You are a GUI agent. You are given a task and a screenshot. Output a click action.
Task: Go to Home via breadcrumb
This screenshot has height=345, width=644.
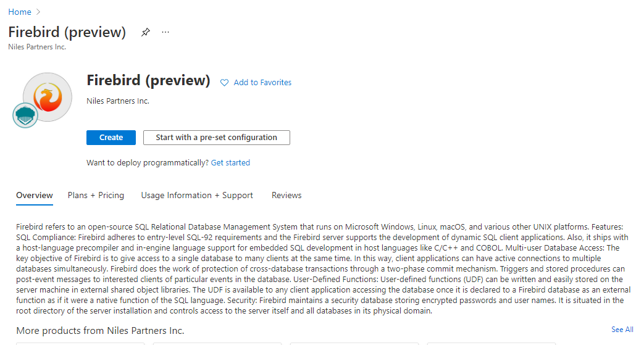(x=20, y=12)
